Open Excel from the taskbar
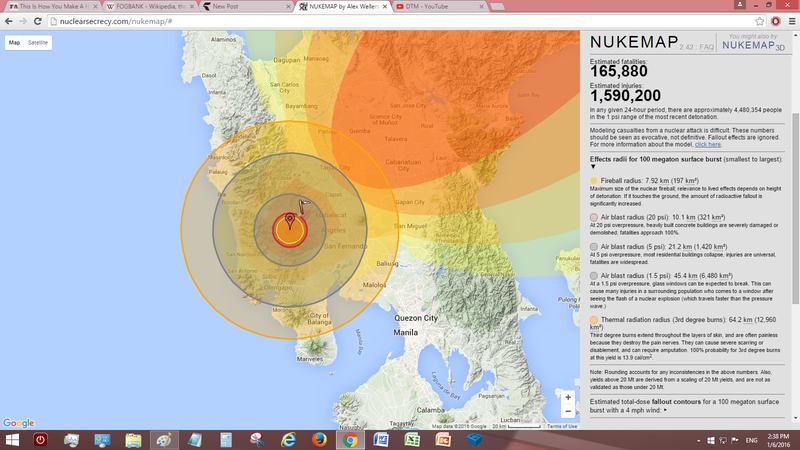 [412, 440]
